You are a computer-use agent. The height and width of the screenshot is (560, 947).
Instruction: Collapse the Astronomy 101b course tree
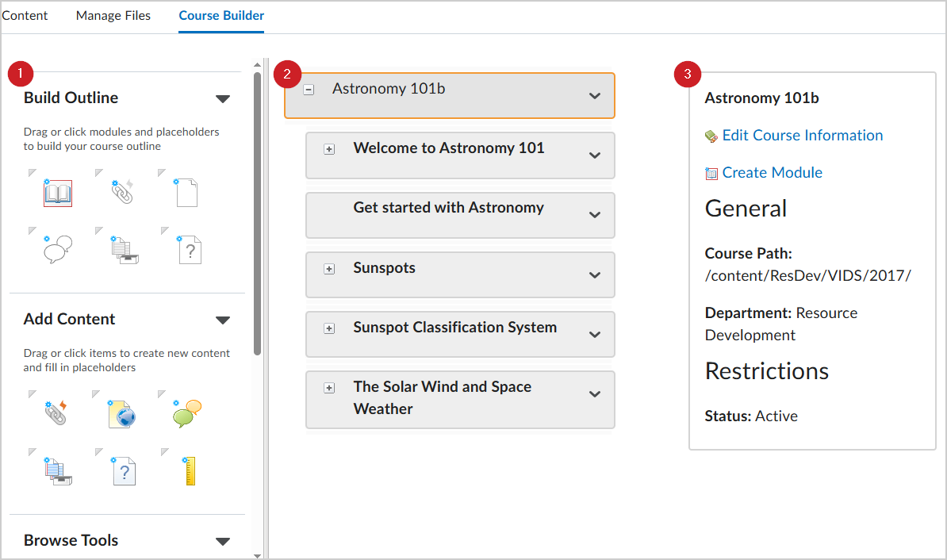[x=309, y=90]
